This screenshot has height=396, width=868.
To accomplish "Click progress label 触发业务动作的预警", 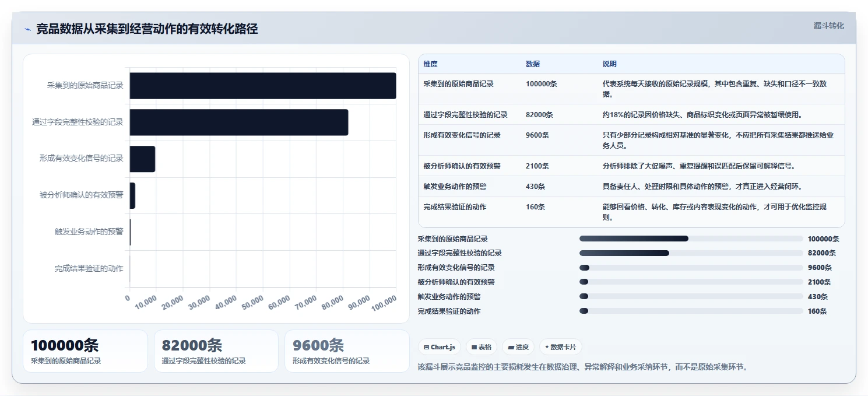I will pyautogui.click(x=449, y=296).
